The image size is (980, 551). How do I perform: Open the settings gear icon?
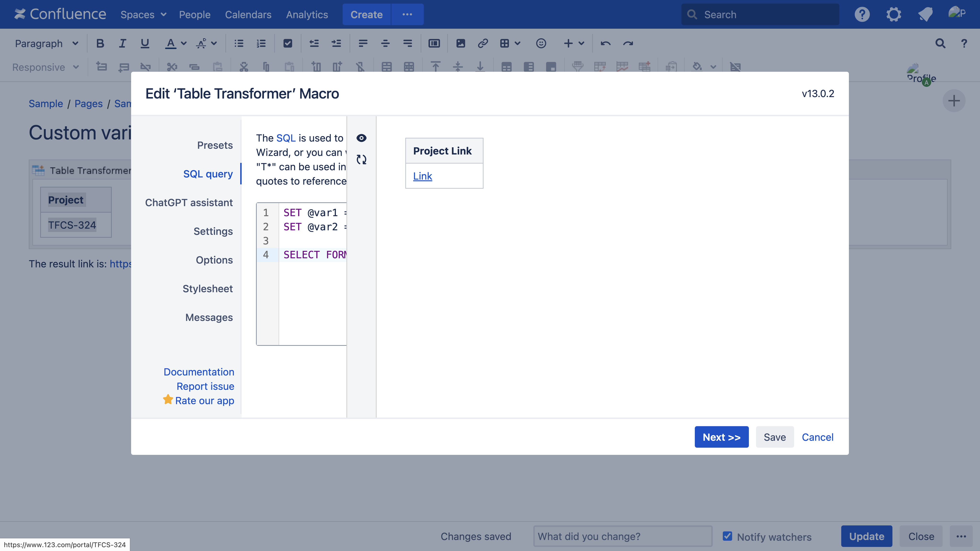click(x=893, y=14)
